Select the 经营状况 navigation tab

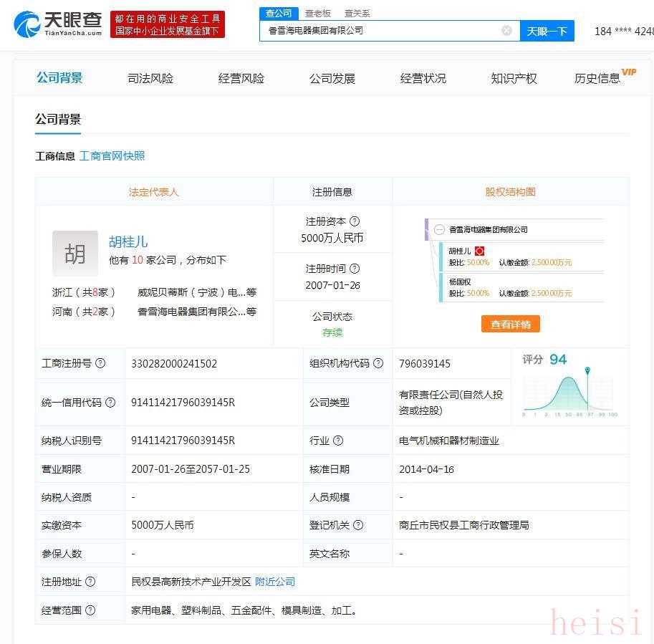pos(423,78)
